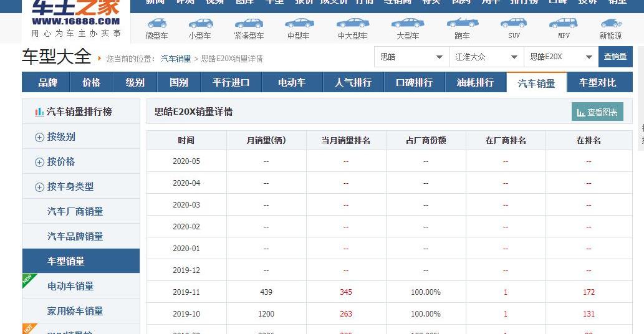The height and width of the screenshot is (334, 644).
Task: Click the 思皓E20X销量详情 panel title
Action: (193, 112)
